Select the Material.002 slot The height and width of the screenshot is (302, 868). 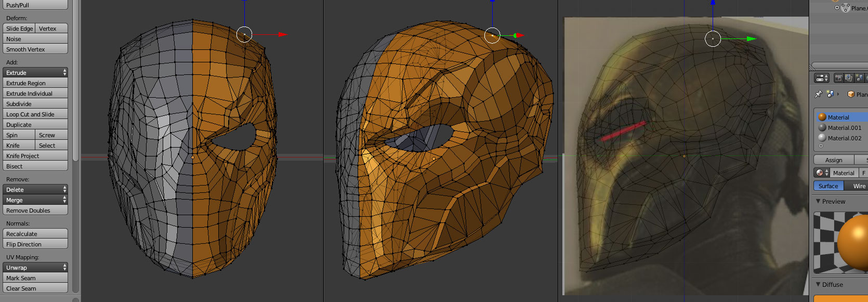pos(841,138)
